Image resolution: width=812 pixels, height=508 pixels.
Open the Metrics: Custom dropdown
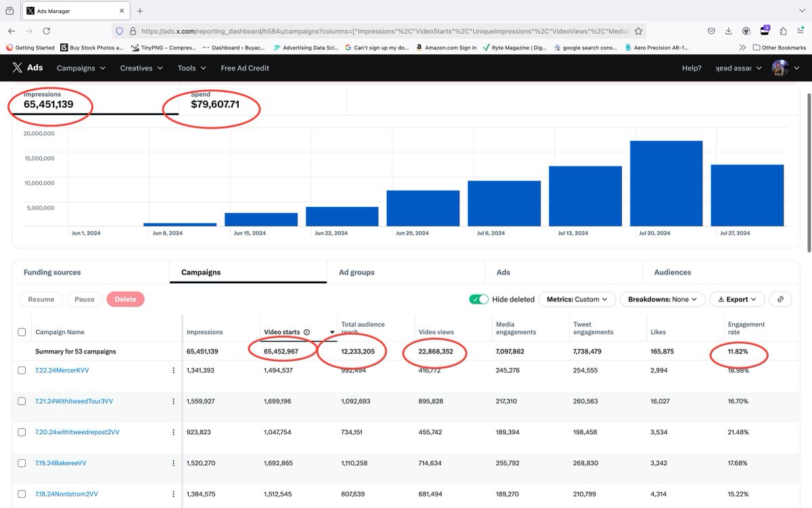click(x=577, y=299)
